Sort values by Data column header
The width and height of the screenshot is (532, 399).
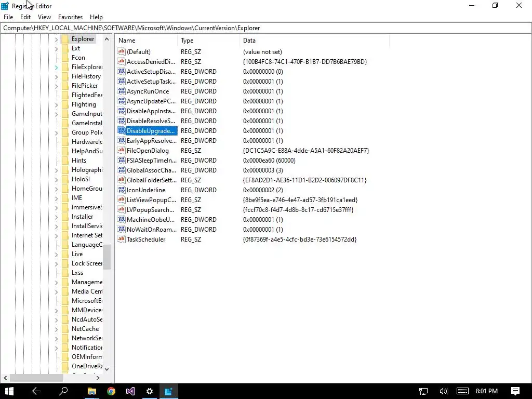click(x=314, y=41)
